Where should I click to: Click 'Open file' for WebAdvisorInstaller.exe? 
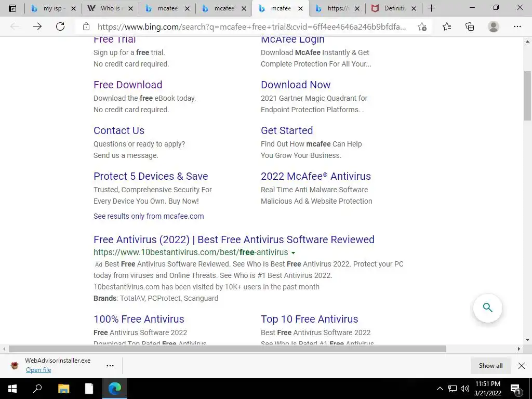click(38, 370)
